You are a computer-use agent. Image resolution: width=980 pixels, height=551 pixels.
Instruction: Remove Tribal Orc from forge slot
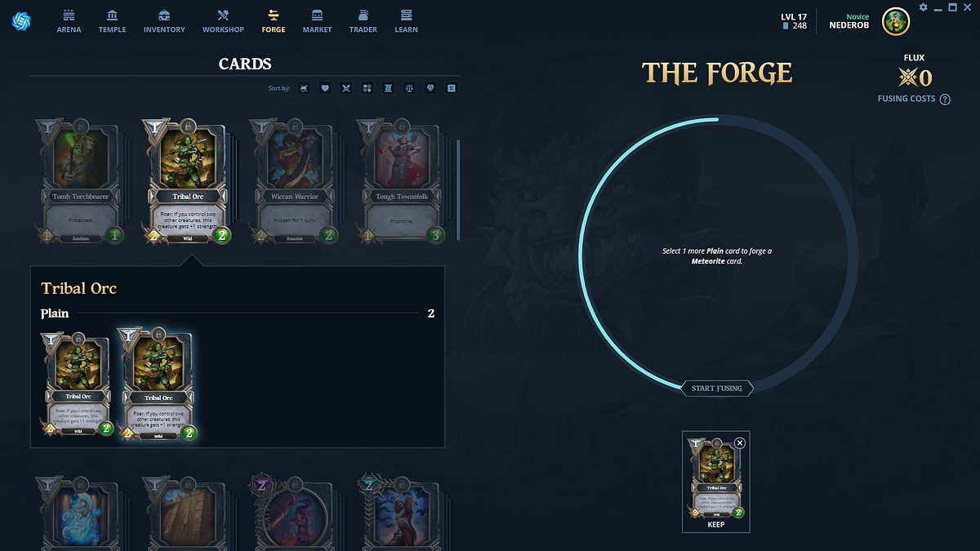click(740, 442)
